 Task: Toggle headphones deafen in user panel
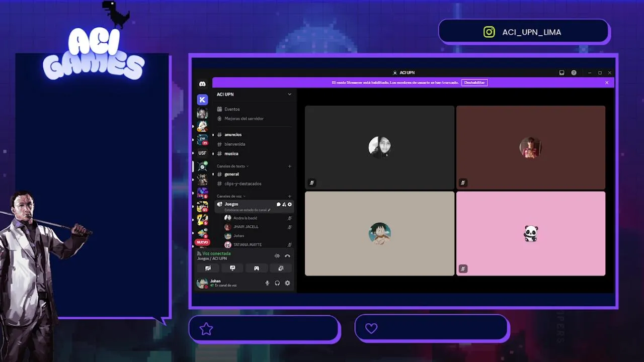(277, 283)
